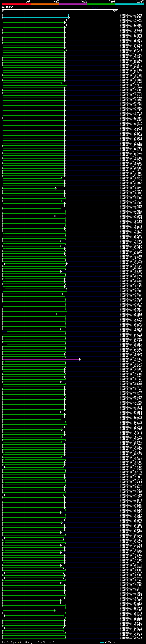
Task: Click the 528 end position label
Action: (115, 11)
